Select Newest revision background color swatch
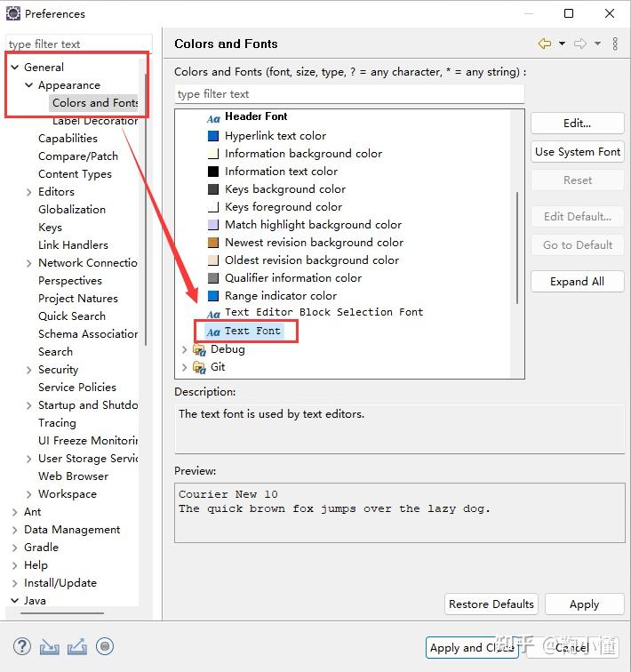This screenshot has height=672, width=631. 213,243
